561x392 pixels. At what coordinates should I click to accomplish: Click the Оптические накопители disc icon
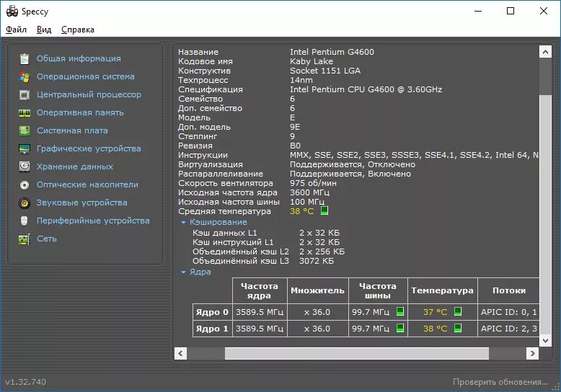click(25, 185)
